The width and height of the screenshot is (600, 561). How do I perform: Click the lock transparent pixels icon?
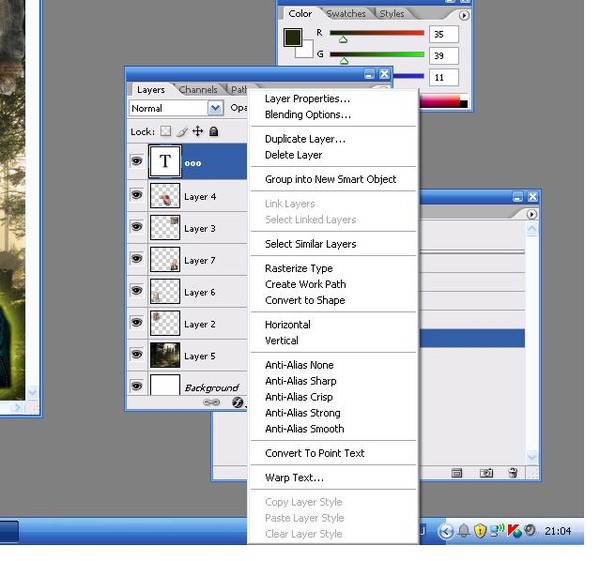[166, 132]
